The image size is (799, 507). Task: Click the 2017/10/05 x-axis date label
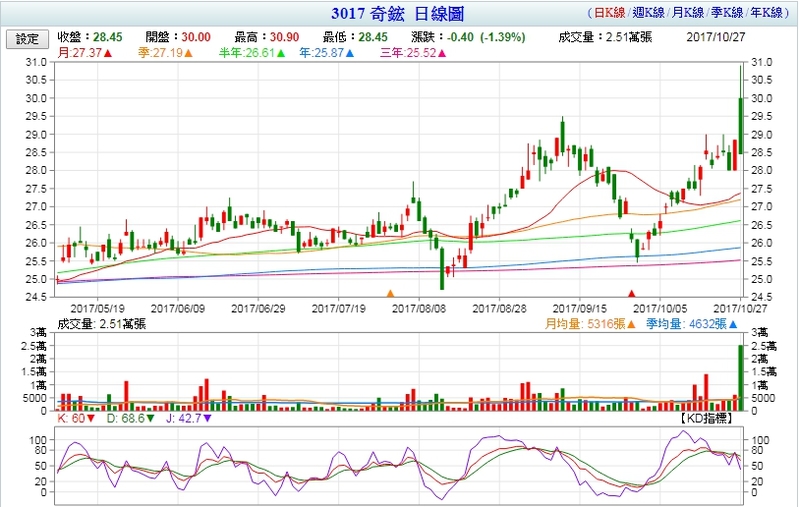point(660,309)
